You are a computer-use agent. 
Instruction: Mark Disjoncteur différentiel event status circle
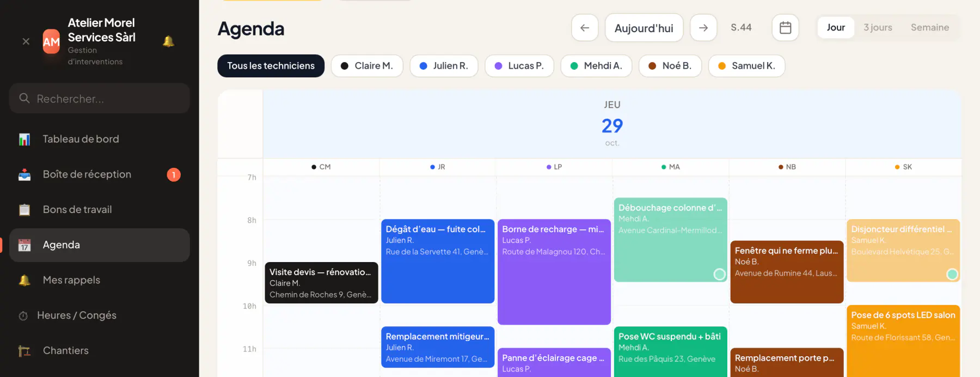pos(952,275)
